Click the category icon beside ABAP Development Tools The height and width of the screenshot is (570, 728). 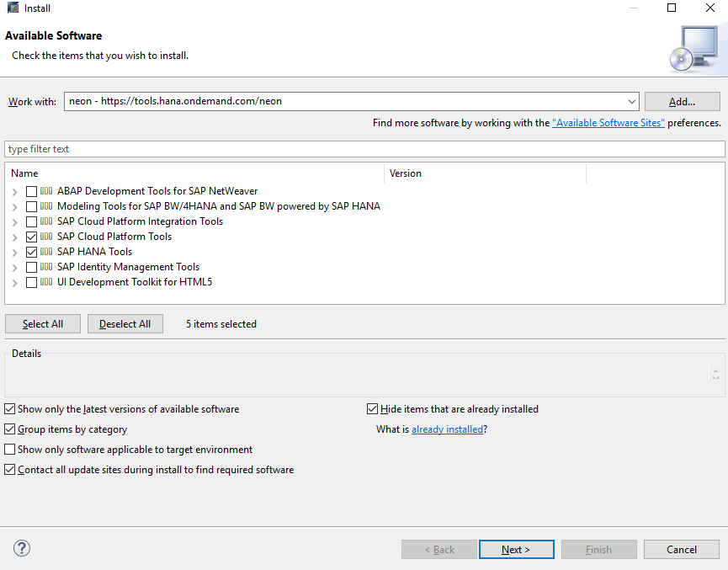pyautogui.click(x=46, y=191)
